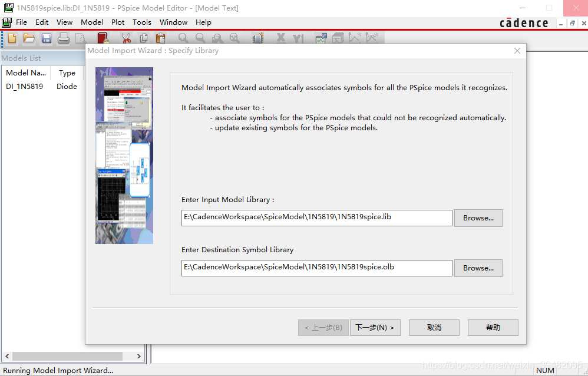Click the X axis settings icon
This screenshot has width=588, height=376.
(x=280, y=38)
